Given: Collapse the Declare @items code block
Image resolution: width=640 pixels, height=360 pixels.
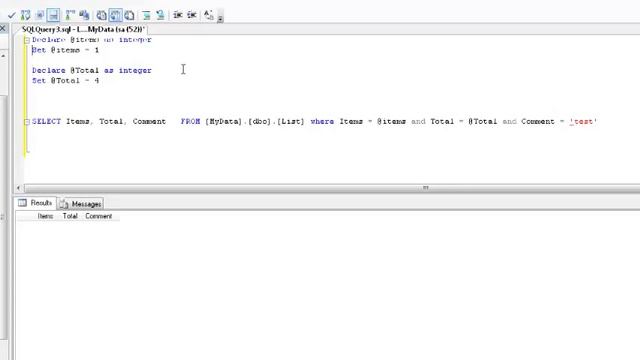Looking at the screenshot, I should [x=27, y=40].
